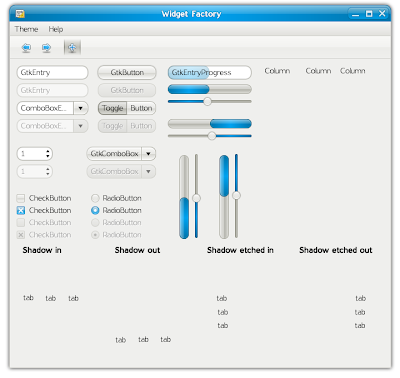Click the upper horizontal slider handle
Screen dimensions: 400x378
click(207, 101)
